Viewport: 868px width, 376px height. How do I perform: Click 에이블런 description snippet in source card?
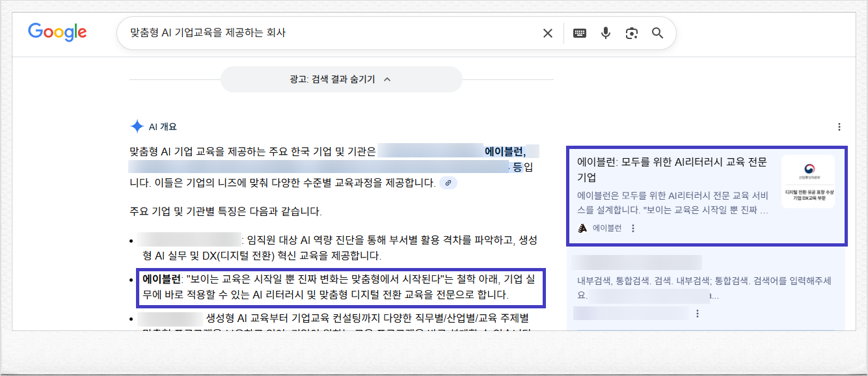point(673,203)
